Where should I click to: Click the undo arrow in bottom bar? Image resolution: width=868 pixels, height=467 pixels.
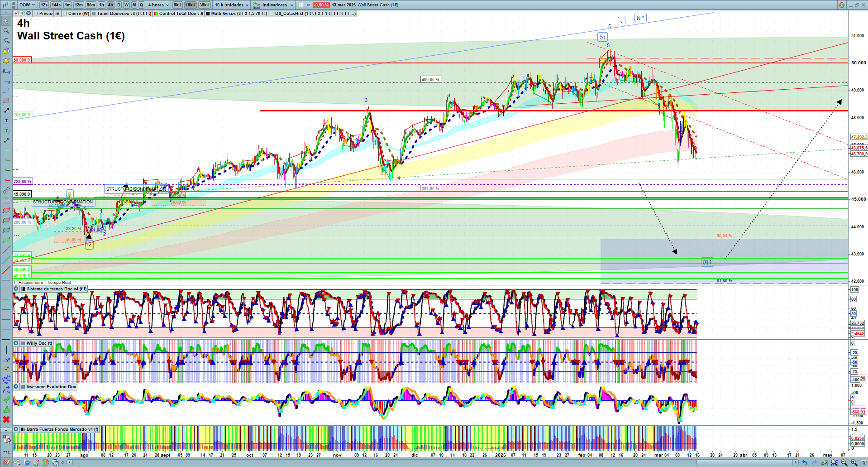(x=804, y=462)
